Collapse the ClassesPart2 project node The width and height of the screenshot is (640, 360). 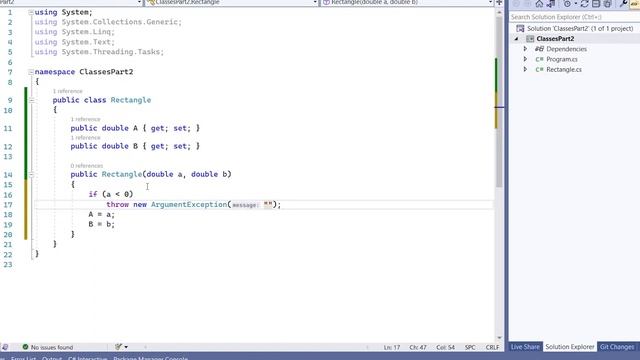(516, 39)
